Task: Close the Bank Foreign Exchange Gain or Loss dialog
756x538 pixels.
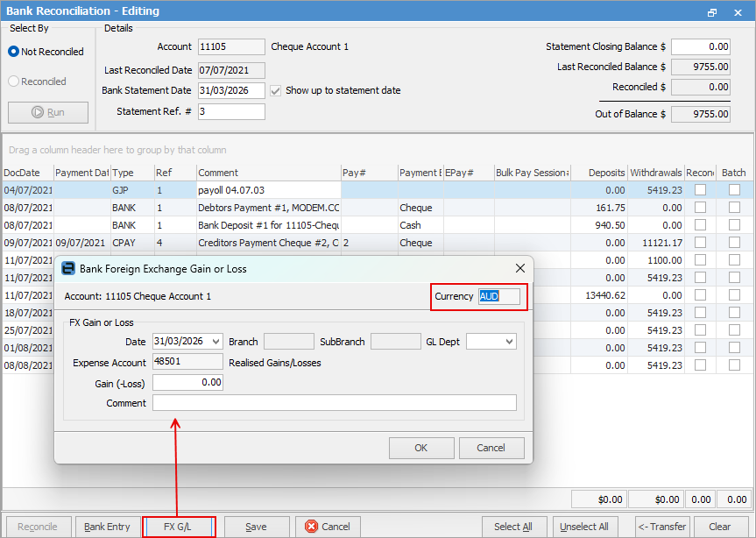Action: pyautogui.click(x=520, y=268)
